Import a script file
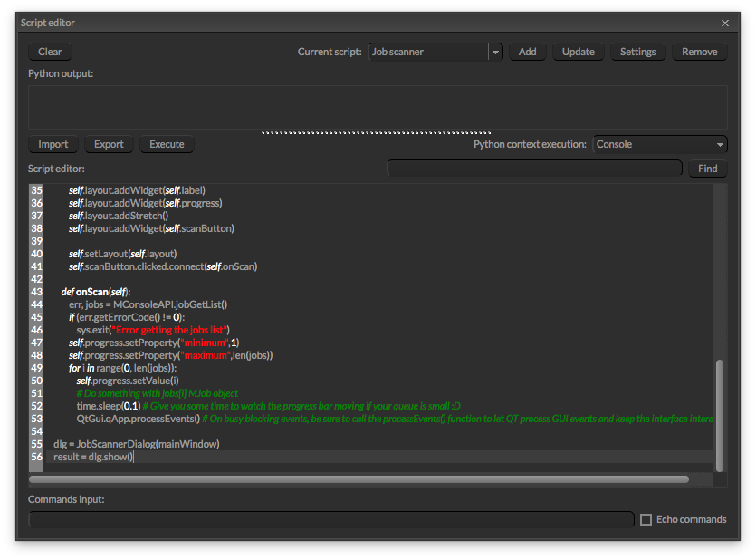The width and height of the screenshot is (756, 560). (x=53, y=144)
